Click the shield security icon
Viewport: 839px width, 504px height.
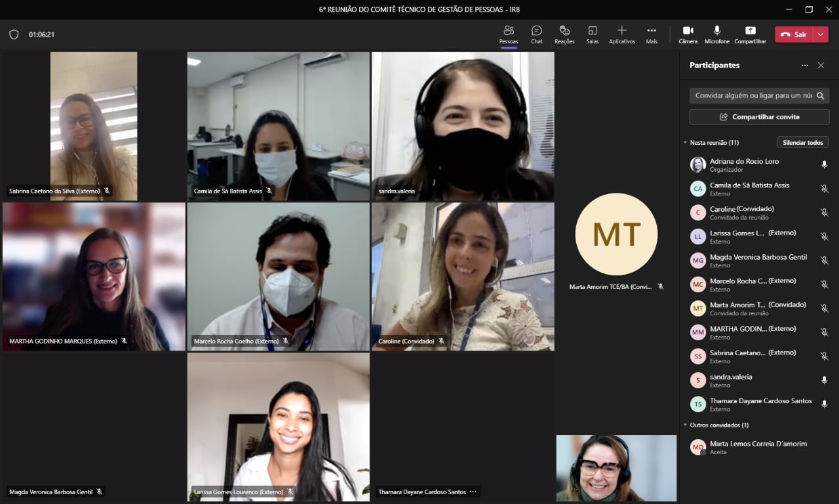[x=14, y=35]
